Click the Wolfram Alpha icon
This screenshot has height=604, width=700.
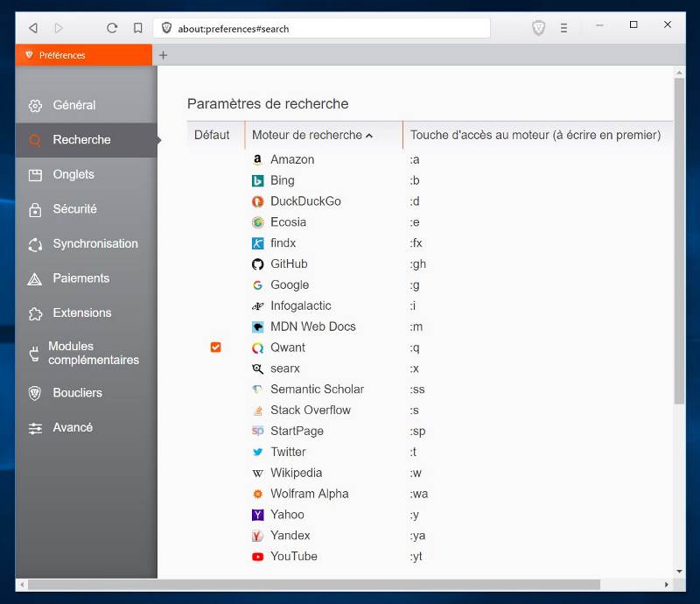257,494
